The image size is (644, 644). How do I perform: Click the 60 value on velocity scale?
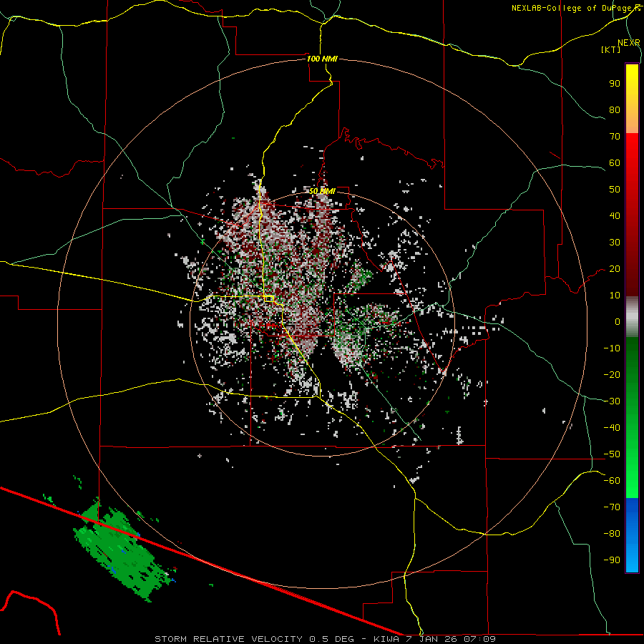[x=615, y=162]
